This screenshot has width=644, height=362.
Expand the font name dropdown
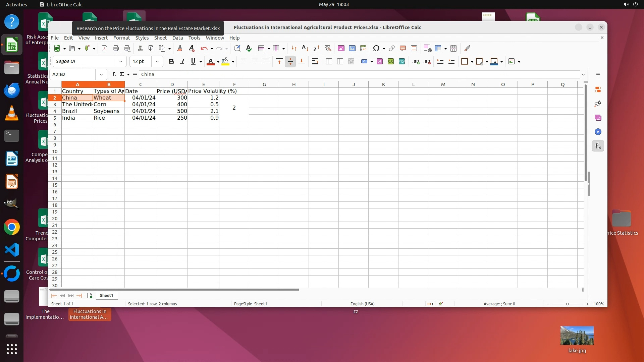(120, 61)
